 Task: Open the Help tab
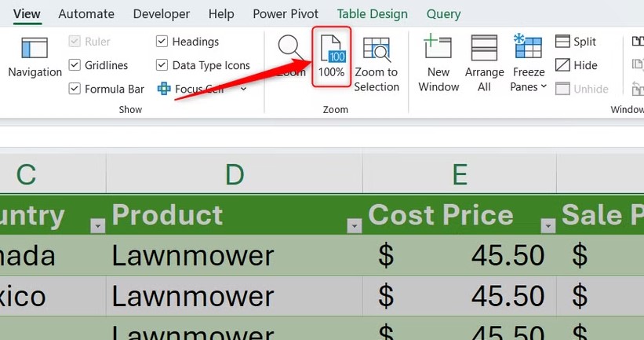click(x=221, y=14)
